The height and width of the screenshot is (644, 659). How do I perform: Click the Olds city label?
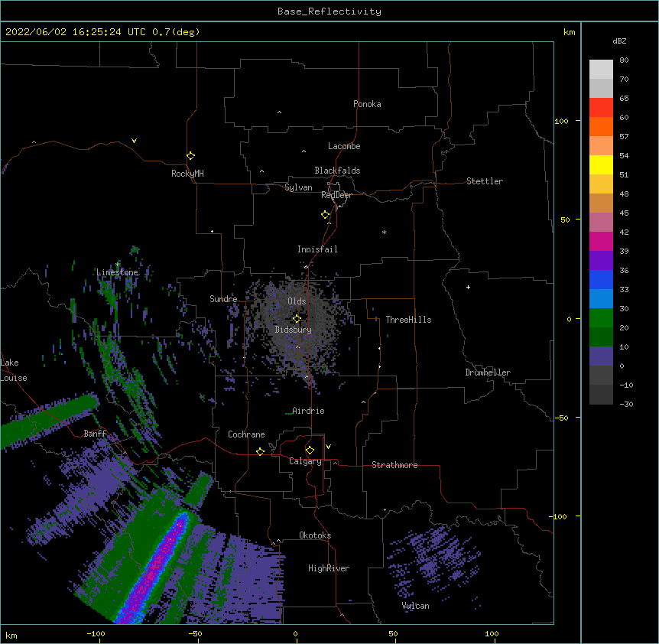click(x=297, y=301)
